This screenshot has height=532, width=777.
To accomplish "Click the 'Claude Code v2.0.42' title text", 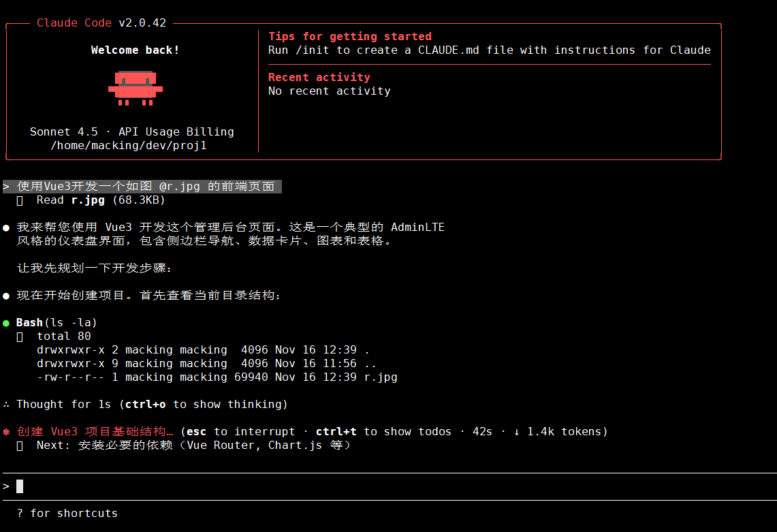I will tap(101, 22).
